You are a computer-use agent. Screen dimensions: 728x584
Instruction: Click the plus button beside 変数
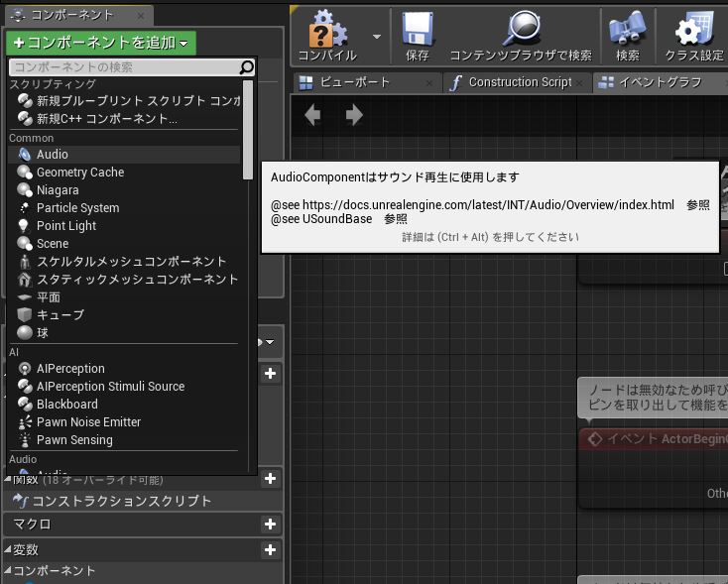(270, 550)
